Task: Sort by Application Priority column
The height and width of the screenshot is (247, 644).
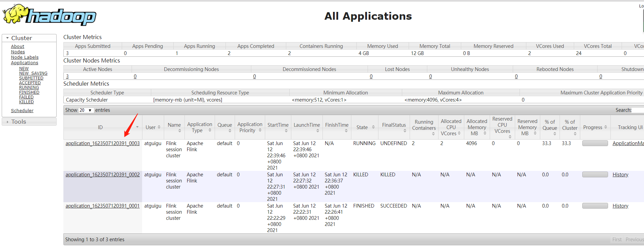Action: click(250, 127)
